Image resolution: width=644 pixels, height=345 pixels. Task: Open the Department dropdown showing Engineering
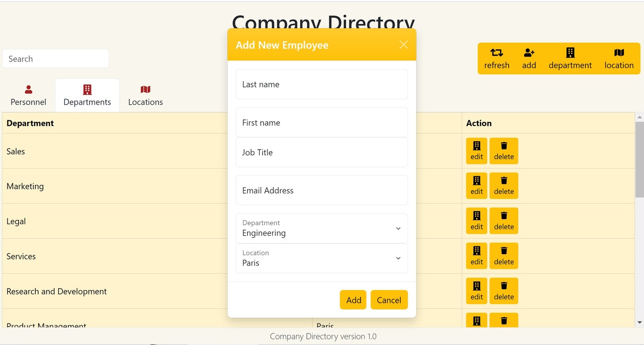point(321,228)
